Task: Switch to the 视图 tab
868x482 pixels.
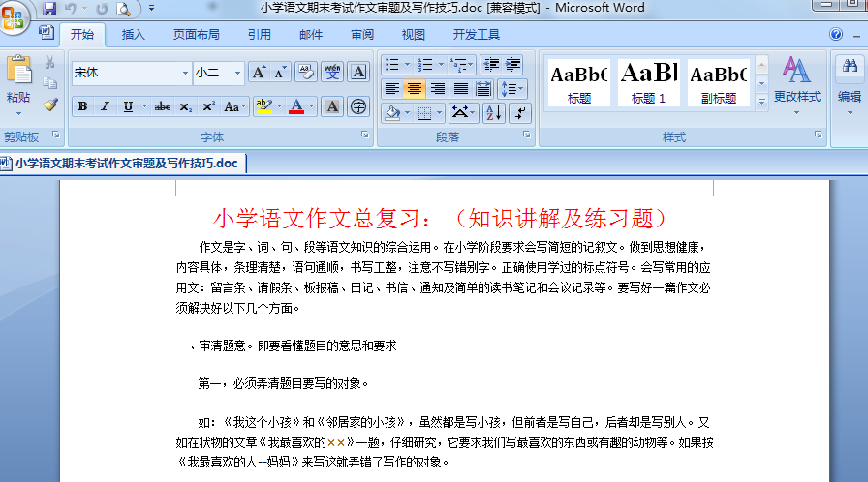Action: pyautogui.click(x=413, y=34)
